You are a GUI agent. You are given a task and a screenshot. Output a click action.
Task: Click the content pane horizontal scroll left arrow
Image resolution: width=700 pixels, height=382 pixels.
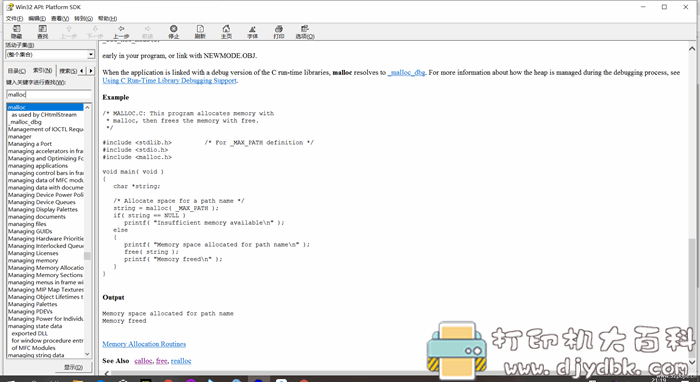pyautogui.click(x=106, y=373)
